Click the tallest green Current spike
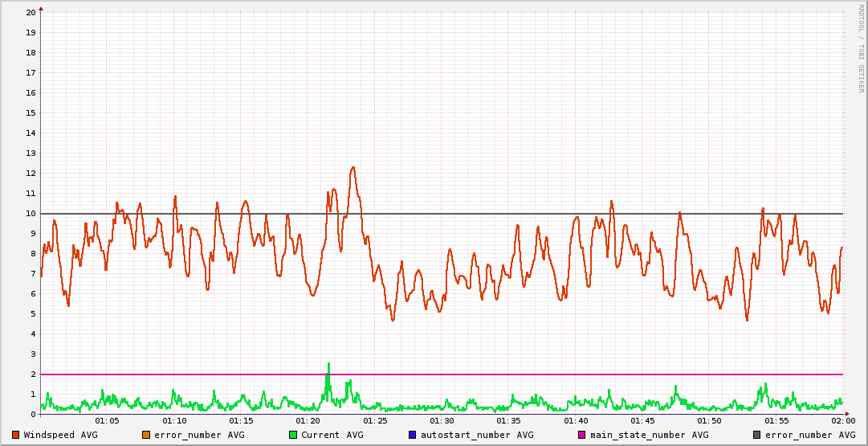 (328, 364)
